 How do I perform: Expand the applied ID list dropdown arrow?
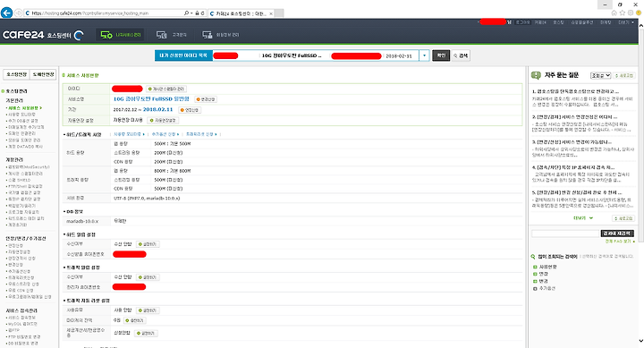coord(424,55)
